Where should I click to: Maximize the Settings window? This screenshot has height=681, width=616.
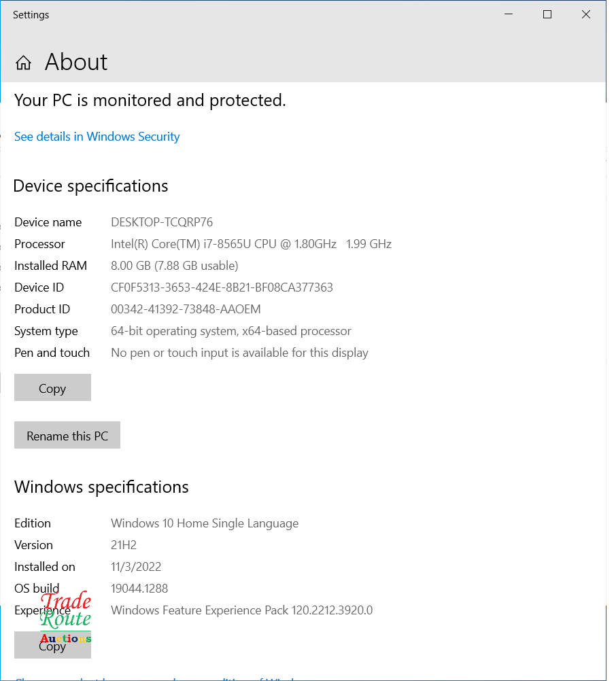click(547, 14)
